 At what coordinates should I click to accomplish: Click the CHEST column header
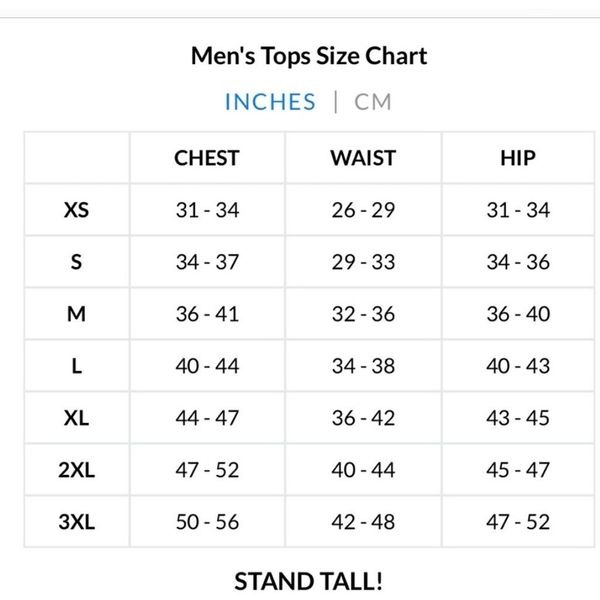(207, 158)
